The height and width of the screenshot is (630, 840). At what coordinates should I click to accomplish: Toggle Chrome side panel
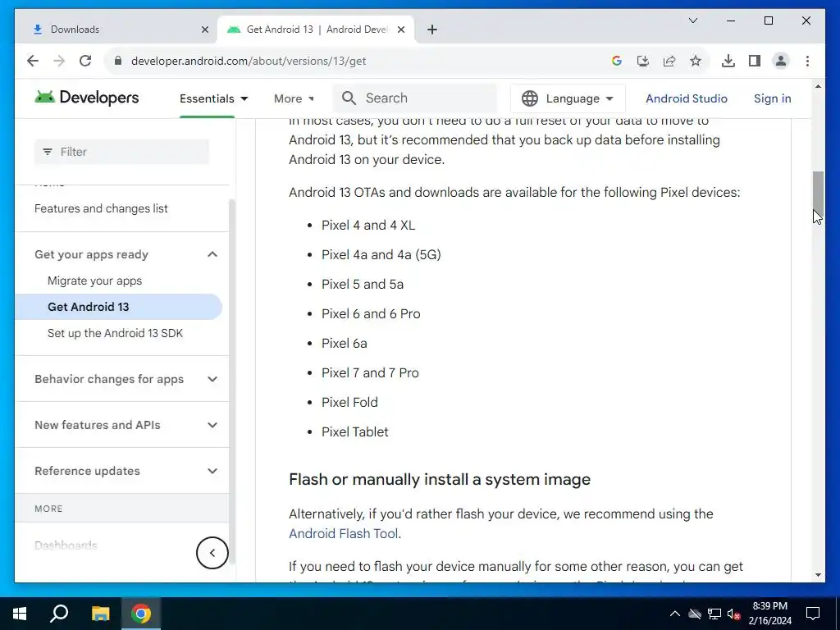click(755, 61)
